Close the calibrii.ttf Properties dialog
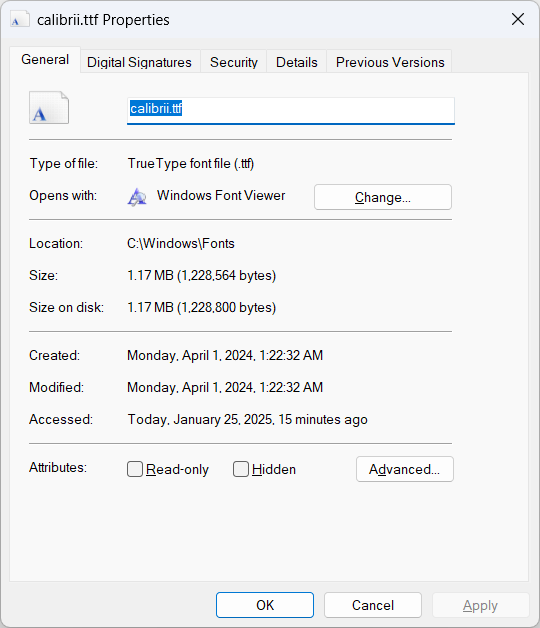 (518, 19)
